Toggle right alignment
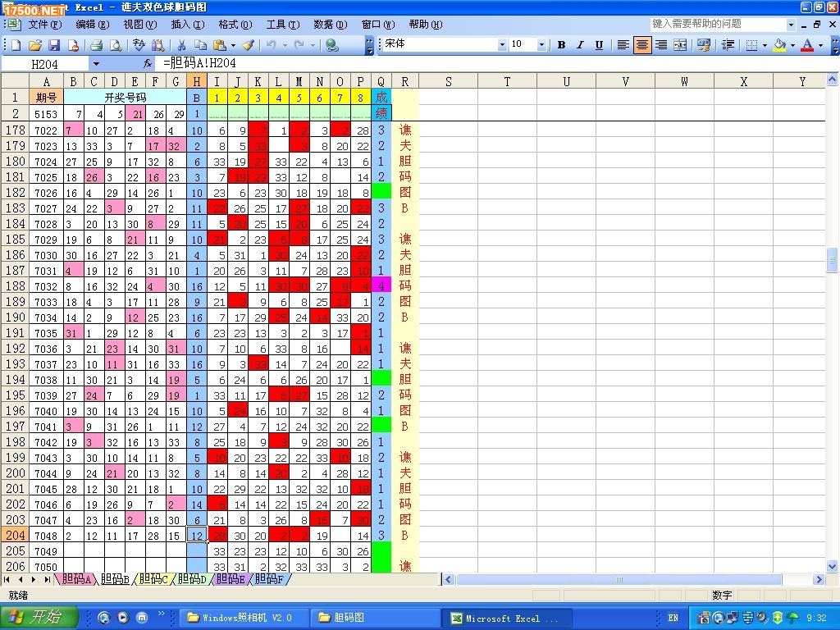Image resolution: width=840 pixels, height=630 pixels. click(x=661, y=45)
